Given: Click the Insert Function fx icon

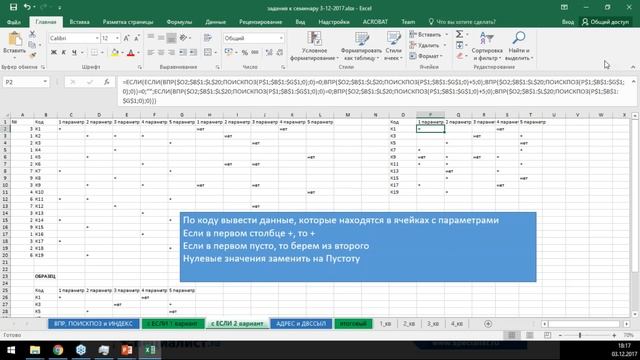Looking at the screenshot, I should [x=107, y=82].
